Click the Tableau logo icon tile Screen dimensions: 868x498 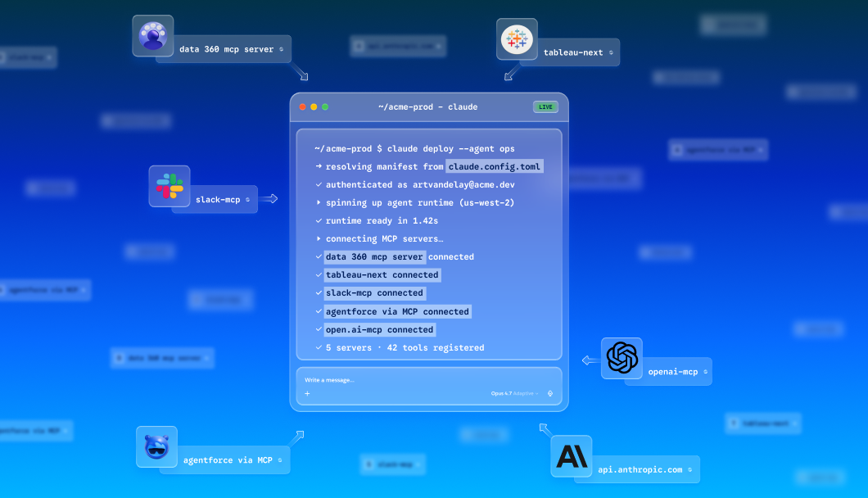(517, 39)
